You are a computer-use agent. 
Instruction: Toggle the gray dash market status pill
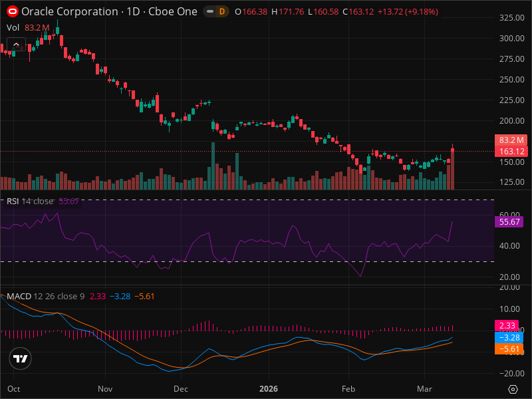[x=210, y=12]
